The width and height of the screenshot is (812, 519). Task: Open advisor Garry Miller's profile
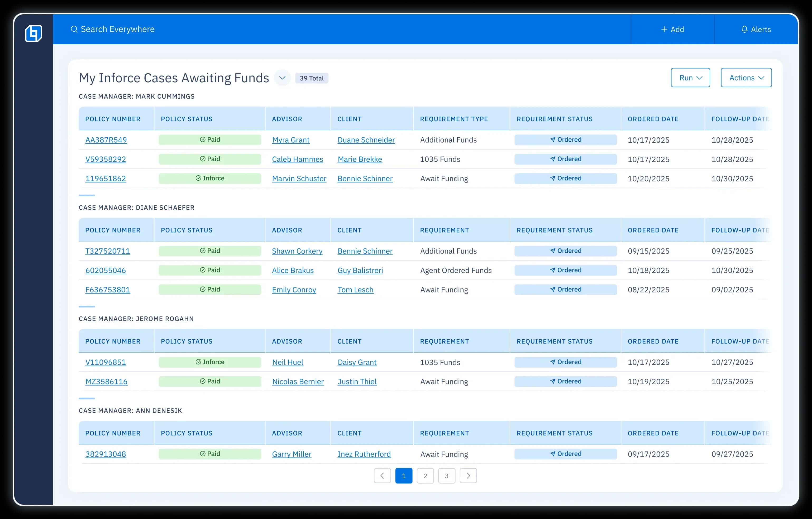point(291,454)
